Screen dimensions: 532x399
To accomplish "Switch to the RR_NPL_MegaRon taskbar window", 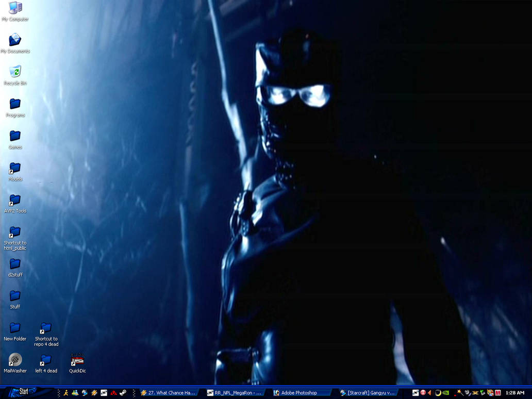I will 235,393.
